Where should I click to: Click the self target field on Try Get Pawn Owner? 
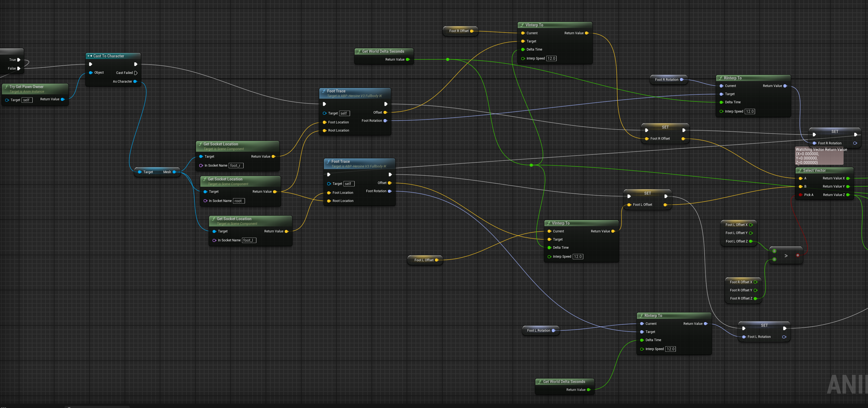(27, 100)
